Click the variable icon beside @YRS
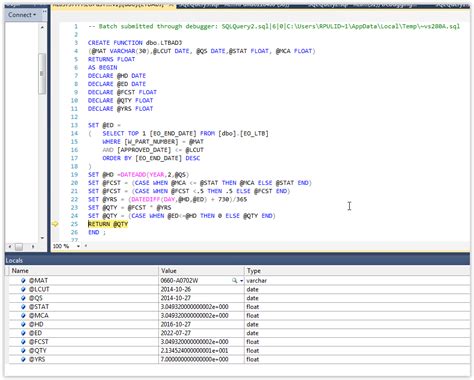The image size is (474, 380). click(x=23, y=359)
